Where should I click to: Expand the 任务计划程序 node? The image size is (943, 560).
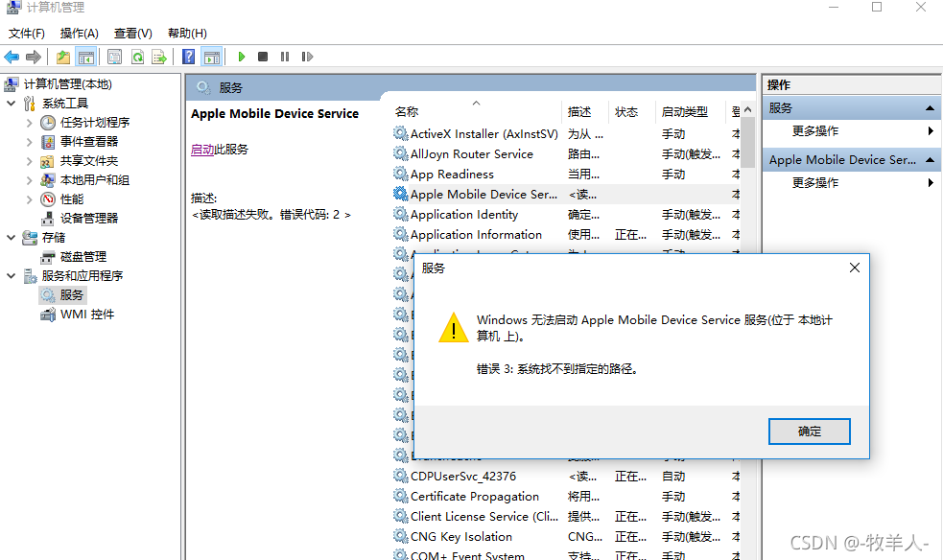pos(29,123)
